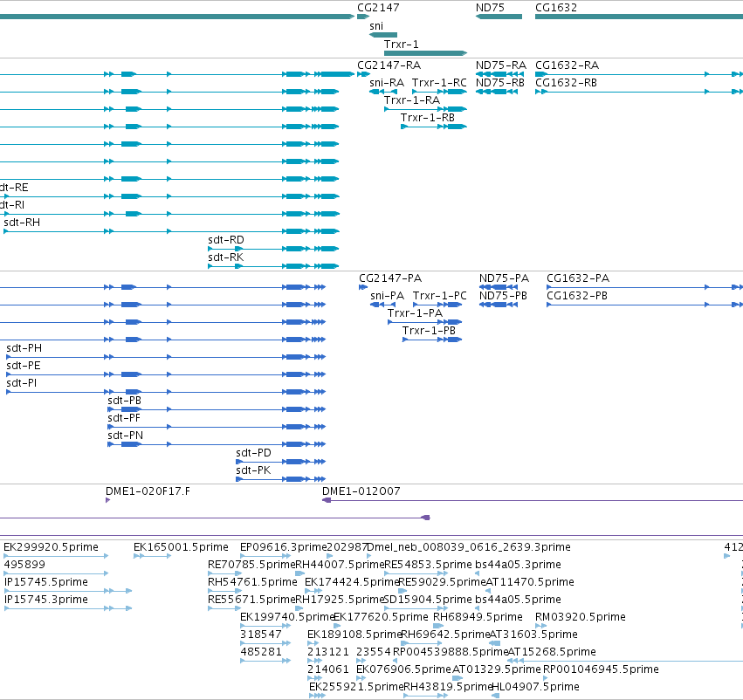Select the CG1632-PA protein label
The width and height of the screenshot is (743, 700).
point(578,278)
